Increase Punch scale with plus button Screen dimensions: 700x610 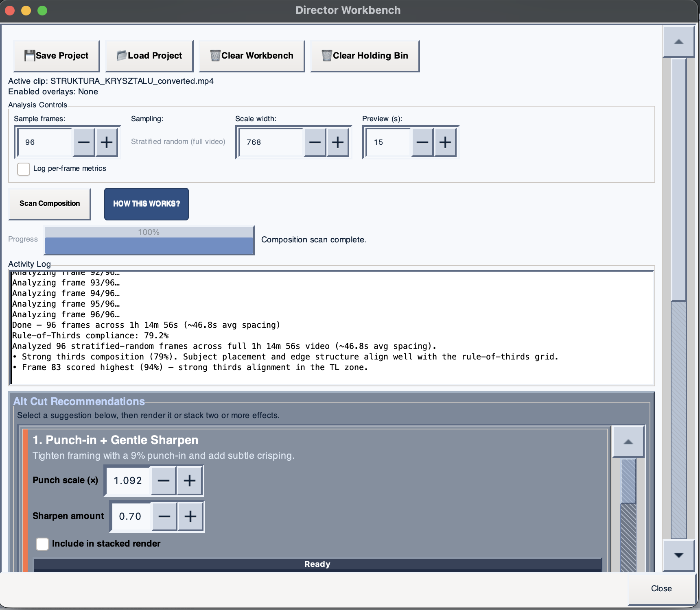tap(190, 481)
